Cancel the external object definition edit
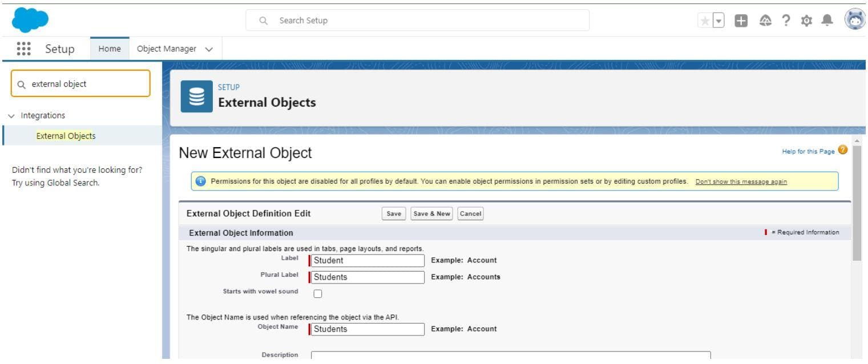Viewport: 868px width, 364px height. [x=470, y=213]
